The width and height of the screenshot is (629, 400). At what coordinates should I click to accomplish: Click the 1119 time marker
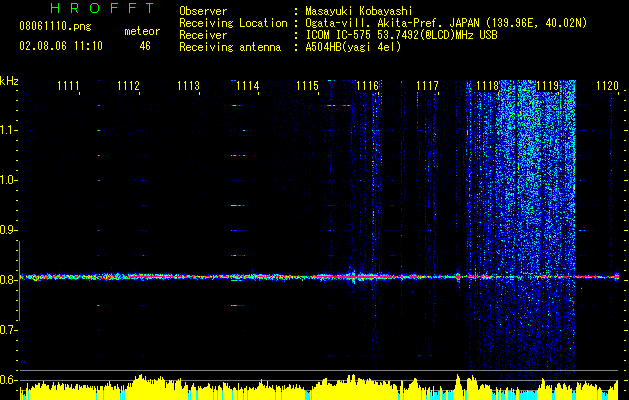548,85
